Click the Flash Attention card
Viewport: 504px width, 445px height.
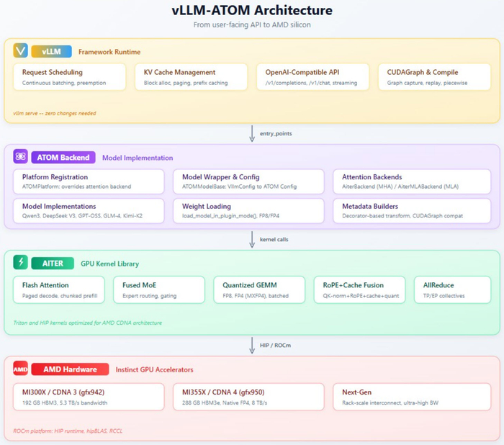[x=59, y=289]
